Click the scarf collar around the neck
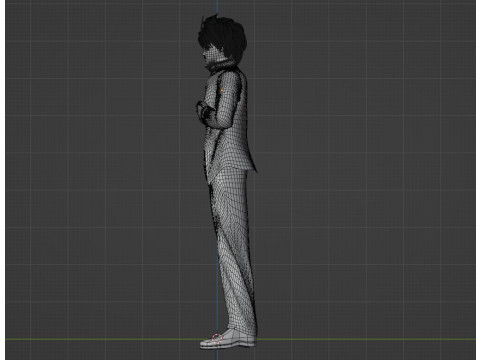The image size is (480, 360). [x=221, y=65]
